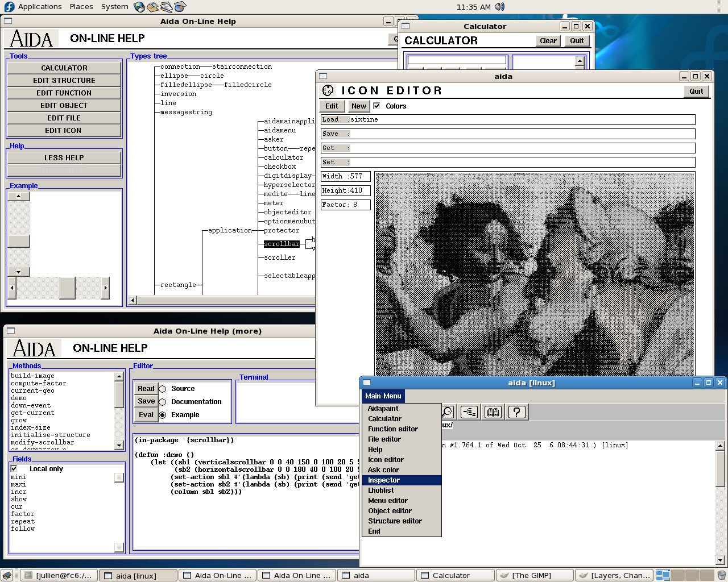Screen dimensions: 728x582
Task: Select the compute-factor method in Methods list
Action: [x=39, y=383]
